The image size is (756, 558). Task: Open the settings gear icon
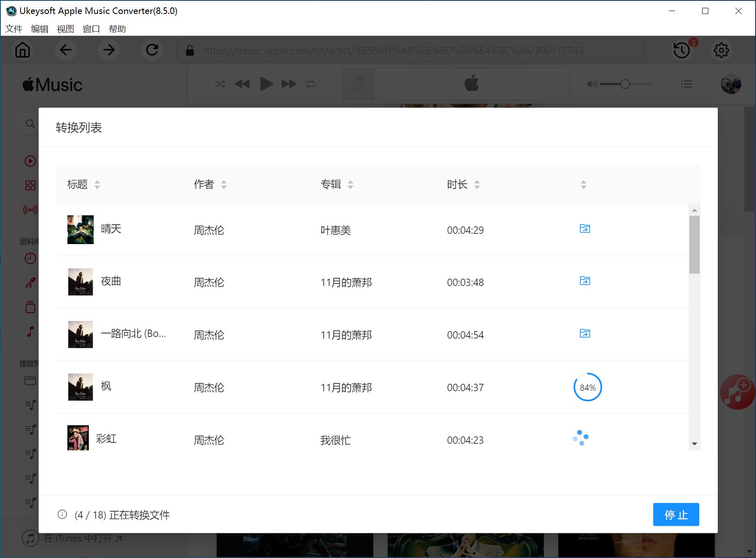point(721,50)
